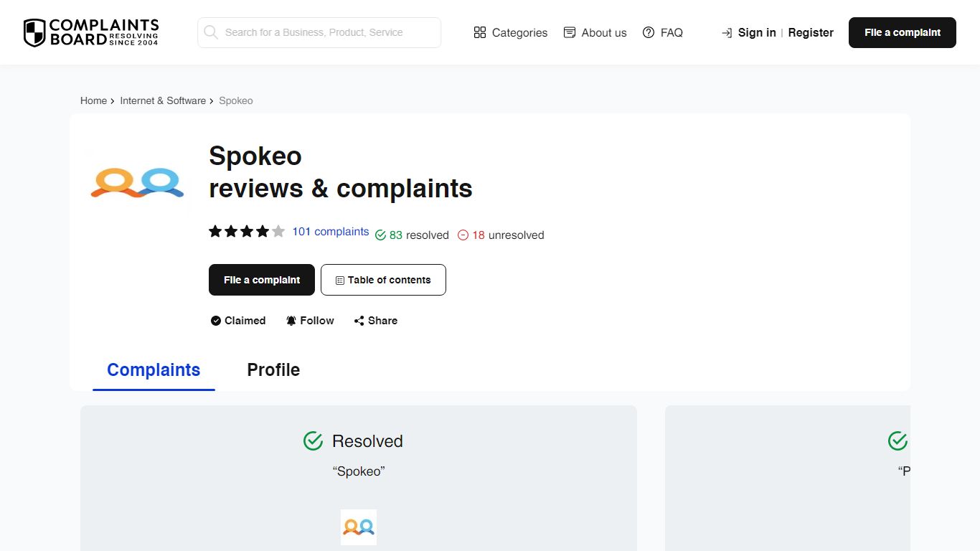Click the 83 resolved text
980x551 pixels.
point(419,235)
